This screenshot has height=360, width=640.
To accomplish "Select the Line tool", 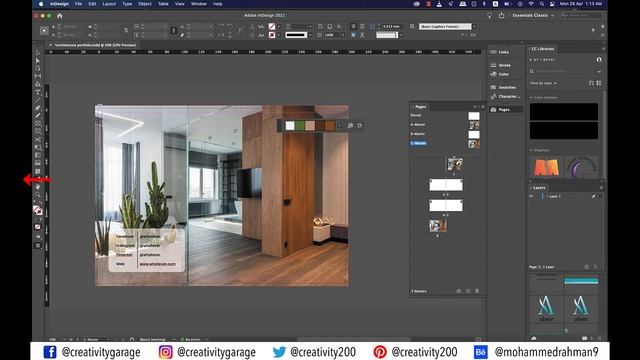I will pos(38,100).
